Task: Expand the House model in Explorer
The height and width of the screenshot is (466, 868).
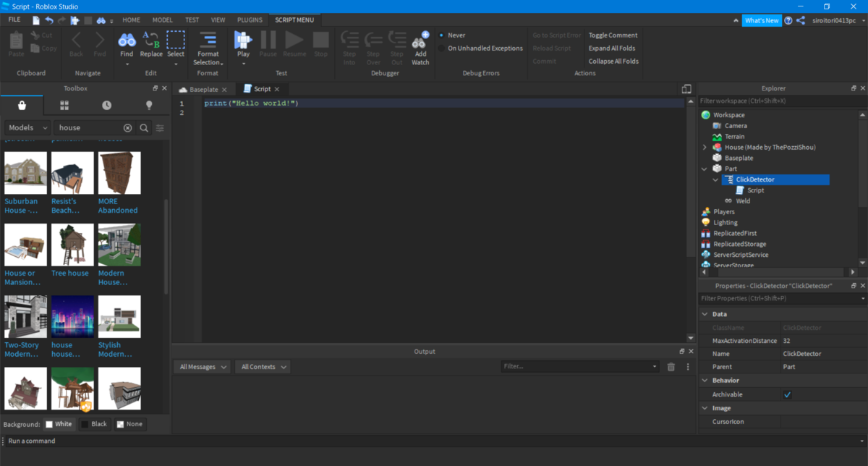Action: pyautogui.click(x=705, y=148)
